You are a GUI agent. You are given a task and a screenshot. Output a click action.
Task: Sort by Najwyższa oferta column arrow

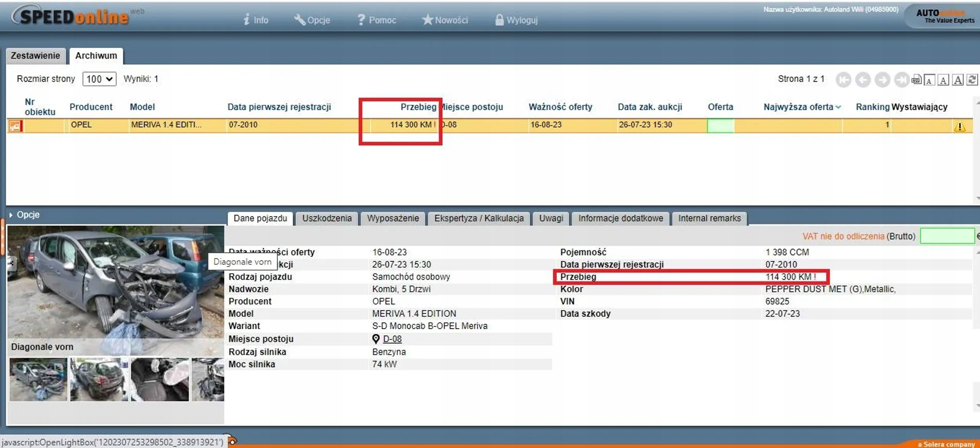[x=838, y=107]
